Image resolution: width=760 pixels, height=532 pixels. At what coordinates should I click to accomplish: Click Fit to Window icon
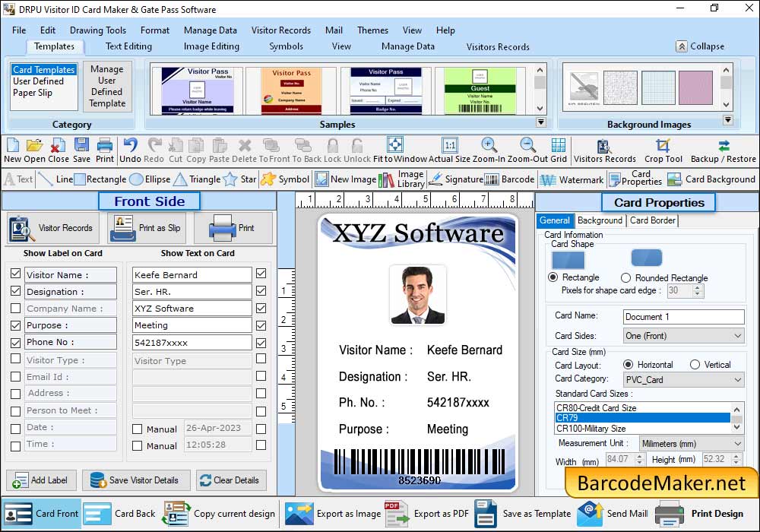[395, 145]
